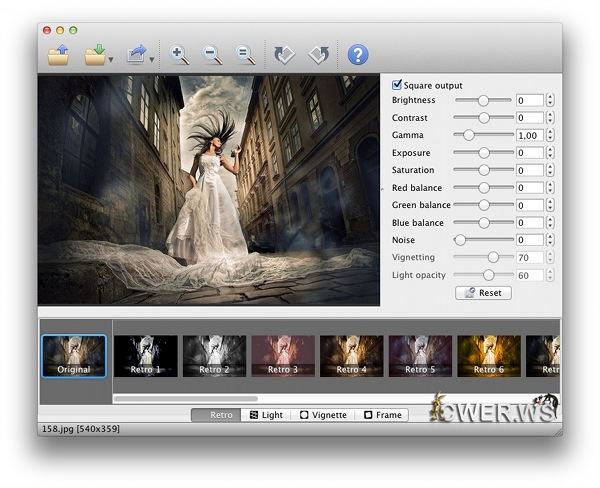
Task: Open the Frame tab
Action: tap(383, 414)
